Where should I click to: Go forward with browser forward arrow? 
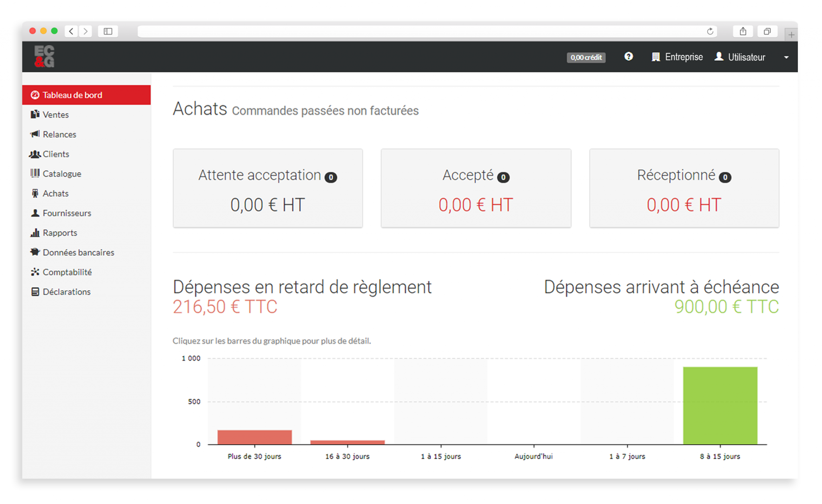click(85, 31)
